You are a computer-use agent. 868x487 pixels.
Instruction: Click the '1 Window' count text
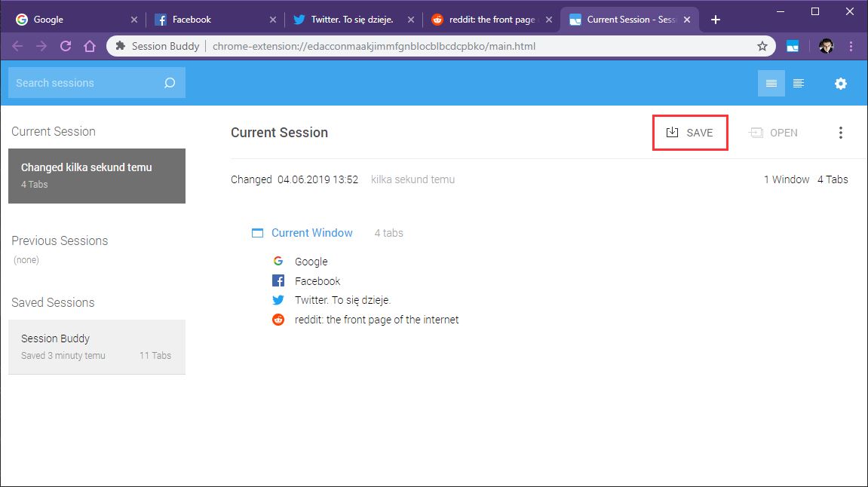pos(786,180)
